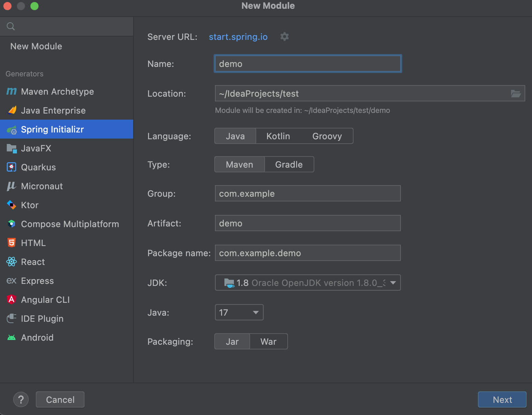Click the Angular CLI logo icon
The image size is (532, 415).
(x=11, y=300)
